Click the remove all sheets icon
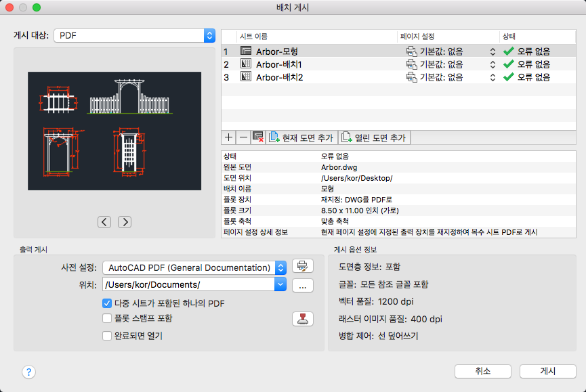This screenshot has height=392, width=586. (x=258, y=137)
